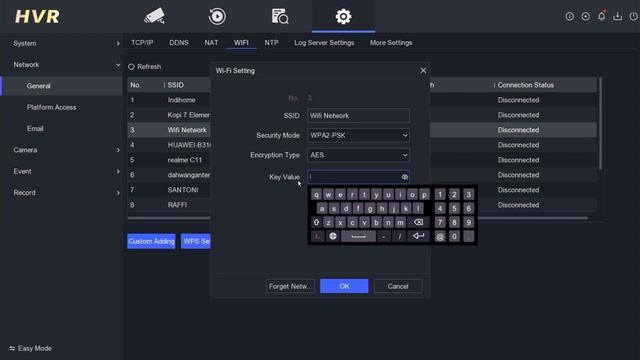The height and width of the screenshot is (360, 640).
Task: Switch to the DDNS tab
Action: [x=179, y=42]
